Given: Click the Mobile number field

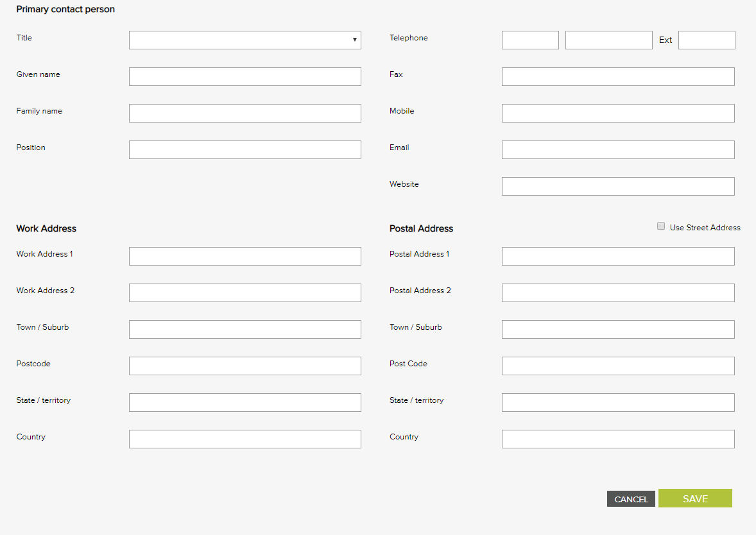Looking at the screenshot, I should [618, 113].
